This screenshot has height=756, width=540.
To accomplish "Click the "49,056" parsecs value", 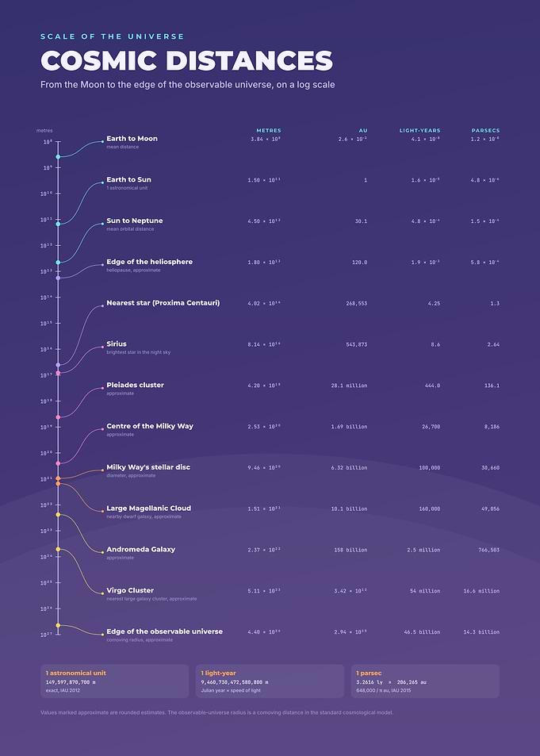I will [x=489, y=508].
